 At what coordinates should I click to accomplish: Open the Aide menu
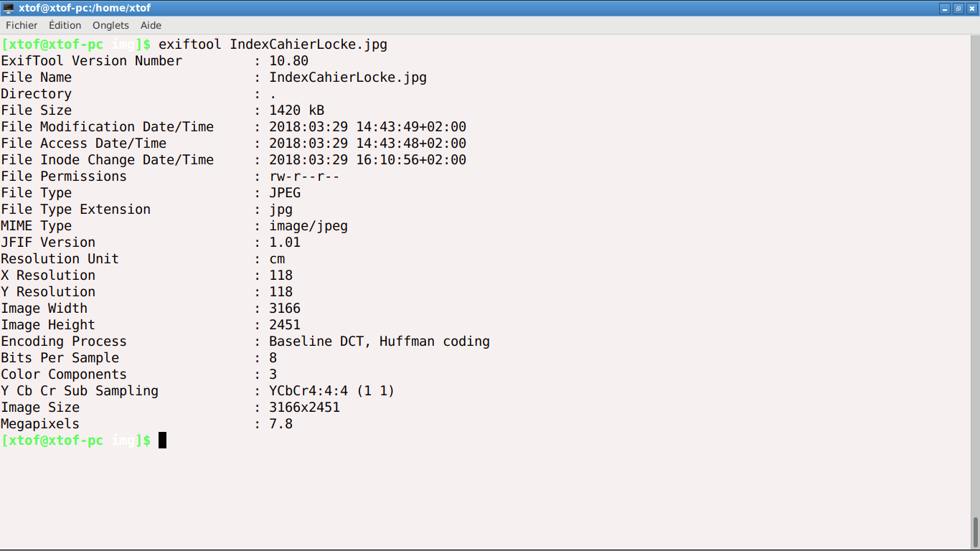point(151,25)
